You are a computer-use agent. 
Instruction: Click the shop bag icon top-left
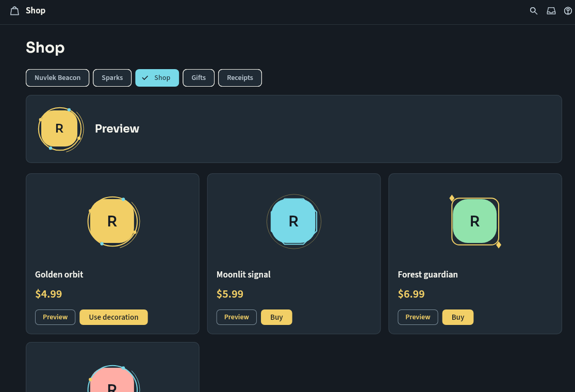[15, 11]
